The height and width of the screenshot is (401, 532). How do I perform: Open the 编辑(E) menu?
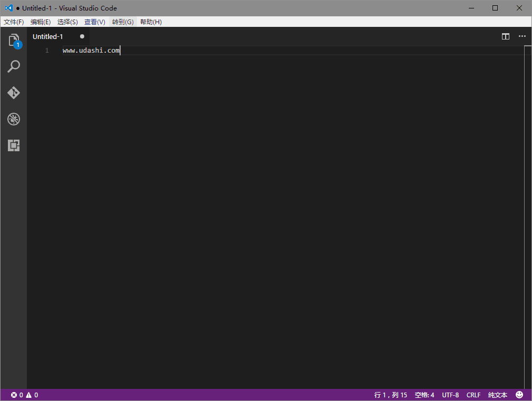[41, 22]
